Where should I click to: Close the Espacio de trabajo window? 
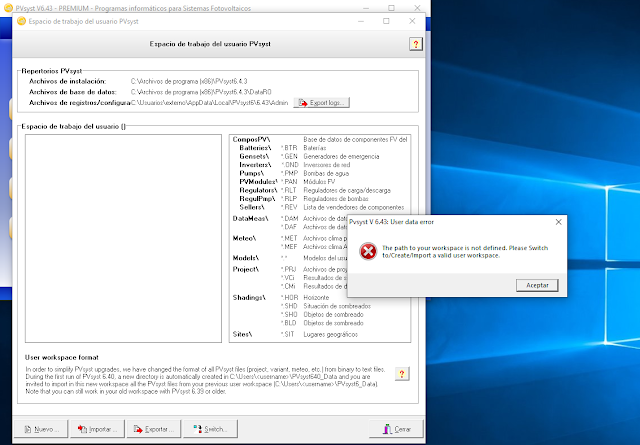[x=412, y=21]
